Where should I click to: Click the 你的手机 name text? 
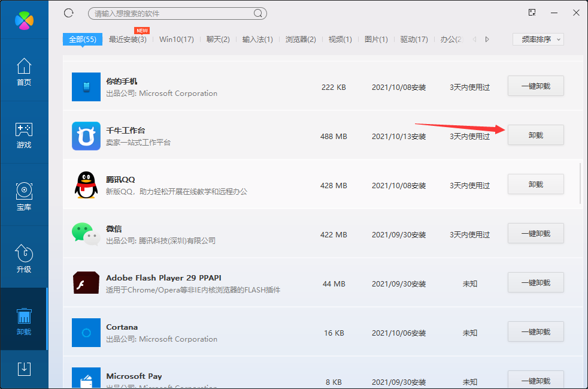(x=122, y=81)
